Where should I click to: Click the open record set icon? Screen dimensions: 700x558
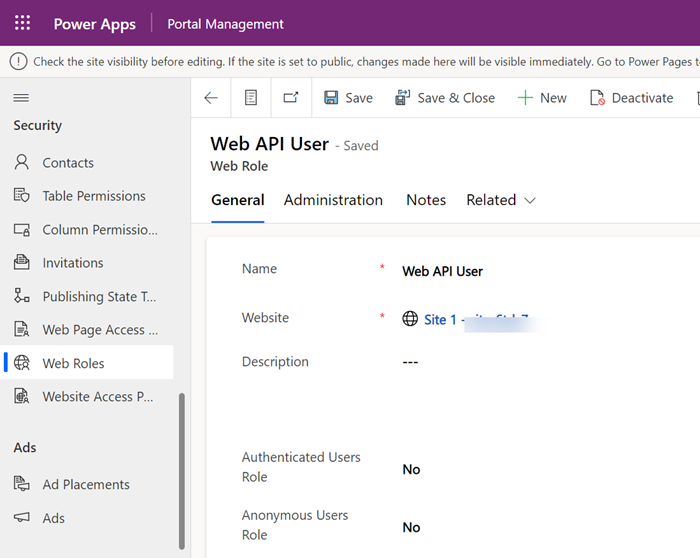click(x=251, y=98)
